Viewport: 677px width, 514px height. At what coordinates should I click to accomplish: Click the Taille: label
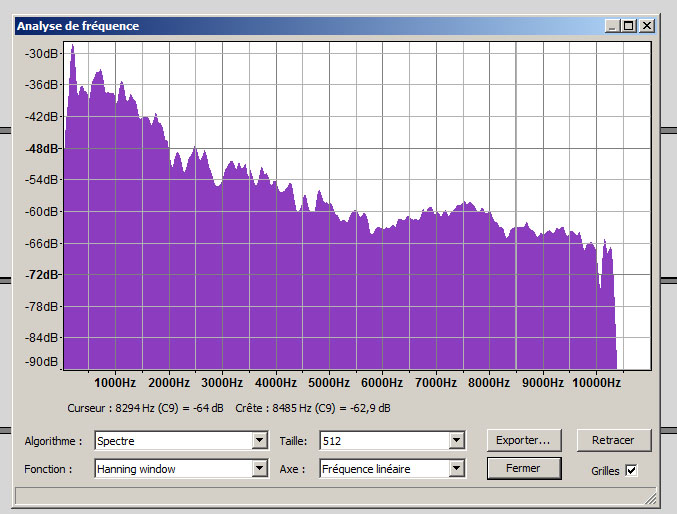[x=293, y=441]
